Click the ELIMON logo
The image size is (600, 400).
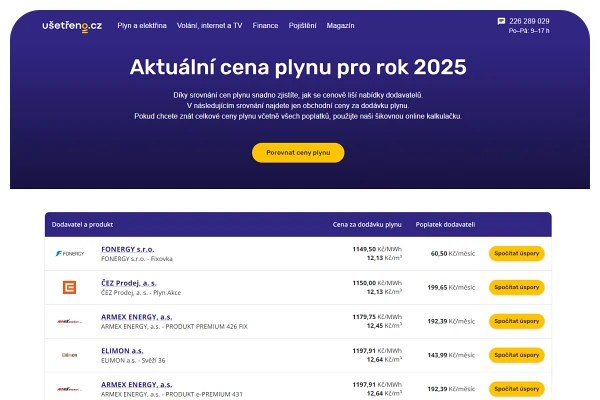[69, 355]
